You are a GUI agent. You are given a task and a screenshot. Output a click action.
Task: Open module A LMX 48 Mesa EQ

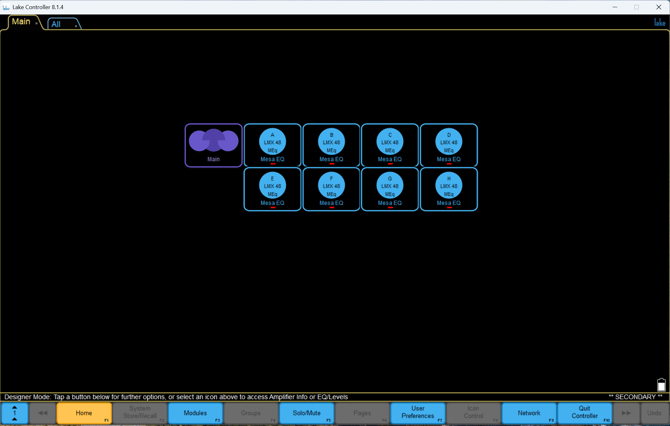pos(272,144)
